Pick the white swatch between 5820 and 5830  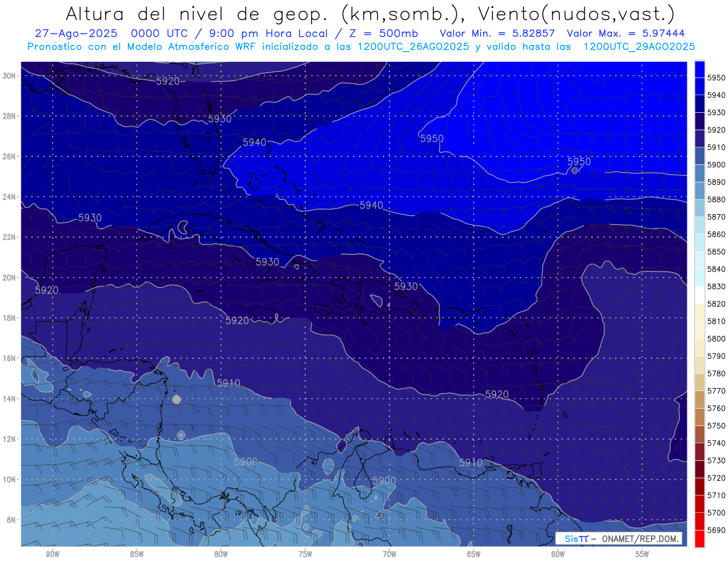point(699,295)
